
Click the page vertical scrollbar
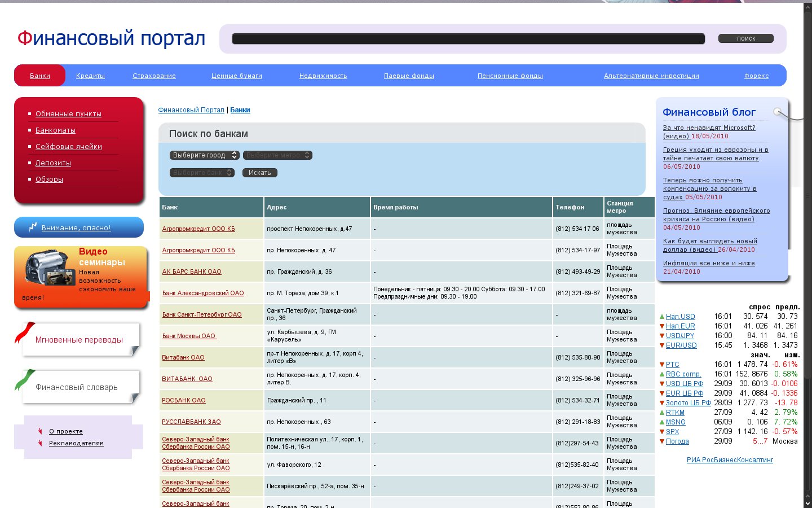807,254
